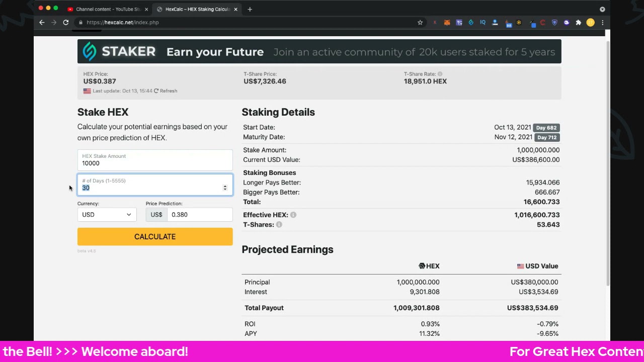Open the IQ extension icon
Image resolution: width=644 pixels, height=362 pixels.
(x=483, y=22)
